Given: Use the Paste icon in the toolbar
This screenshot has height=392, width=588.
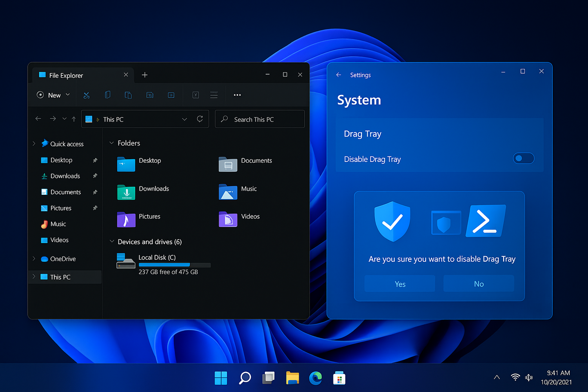Looking at the screenshot, I should (128, 95).
